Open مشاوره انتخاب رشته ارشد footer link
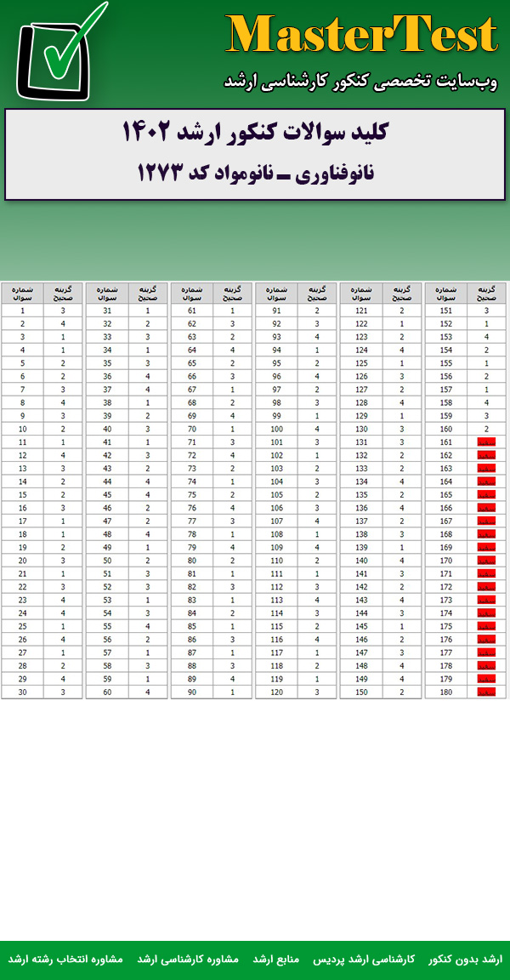Screen dimensions: 510x980 pos(65,959)
